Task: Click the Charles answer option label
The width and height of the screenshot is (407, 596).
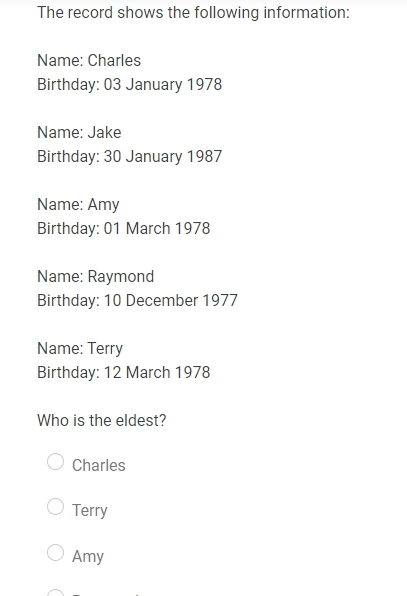Action: coord(99,465)
